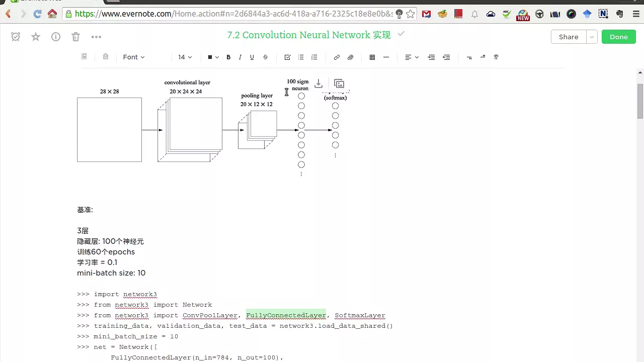
Task: Open the Gmail extension icon
Action: (x=426, y=14)
